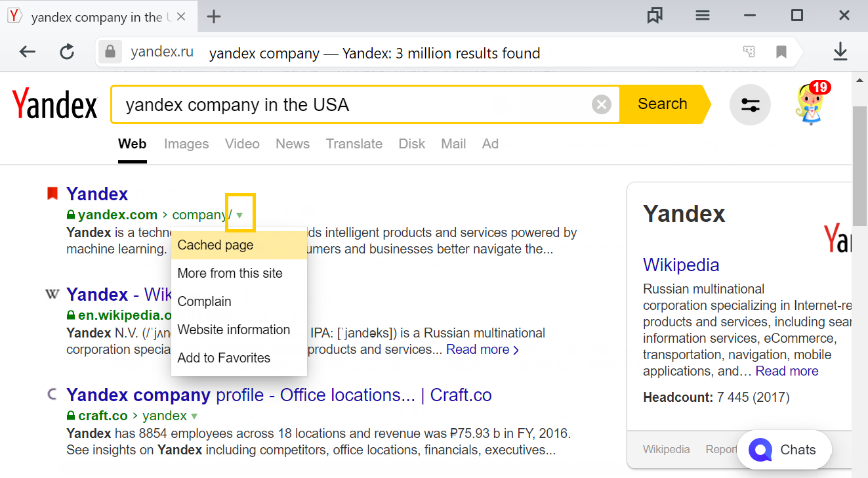Click the Wikipedia W favicon
Viewport: 868px width, 478px height.
52,294
